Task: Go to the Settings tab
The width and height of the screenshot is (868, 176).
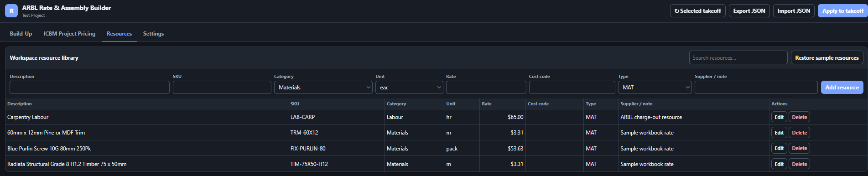Action: [153, 34]
